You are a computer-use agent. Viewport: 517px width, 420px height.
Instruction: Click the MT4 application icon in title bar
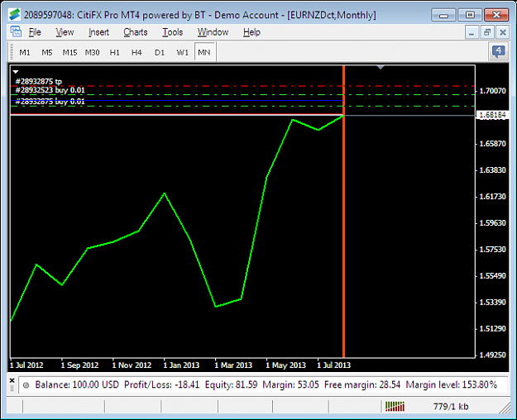point(15,15)
